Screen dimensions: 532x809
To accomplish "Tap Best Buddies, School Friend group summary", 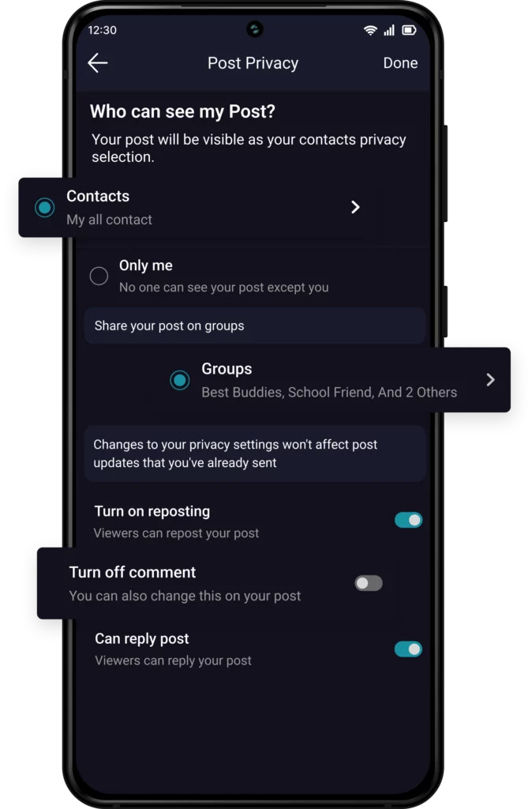I will pos(329,392).
